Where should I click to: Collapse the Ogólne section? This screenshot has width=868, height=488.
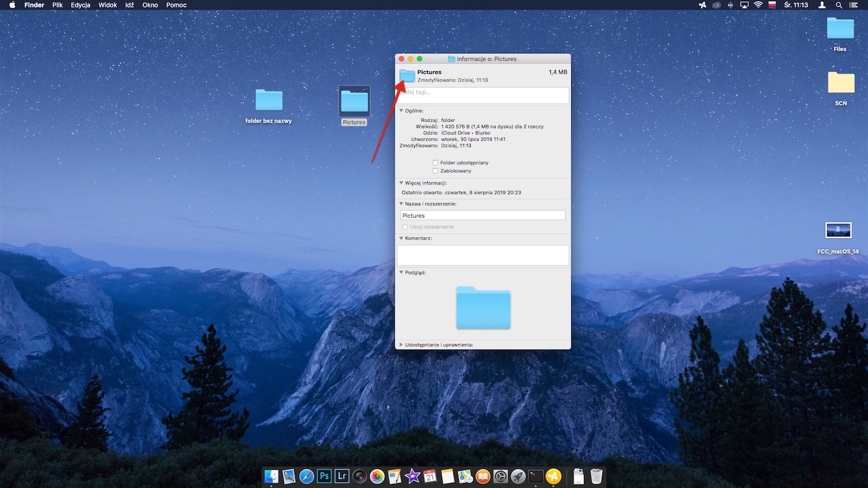[401, 110]
